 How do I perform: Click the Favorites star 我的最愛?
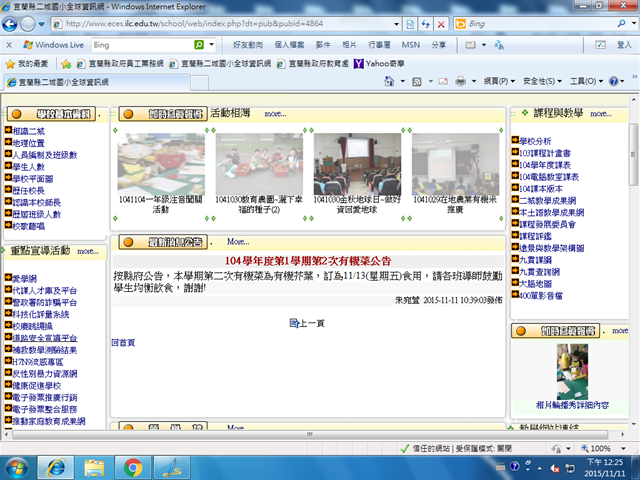click(x=30, y=63)
